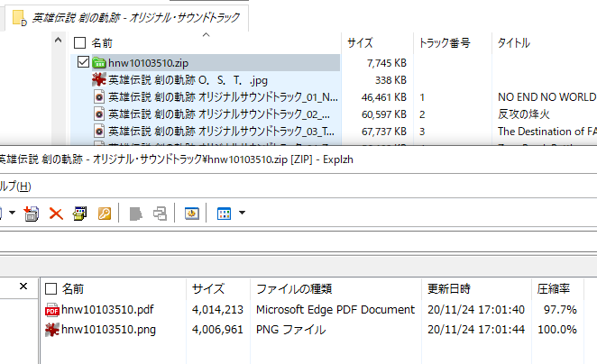The width and height of the screenshot is (597, 364).
Task: Sort Explzh list by 名前 column
Action: pos(73,289)
